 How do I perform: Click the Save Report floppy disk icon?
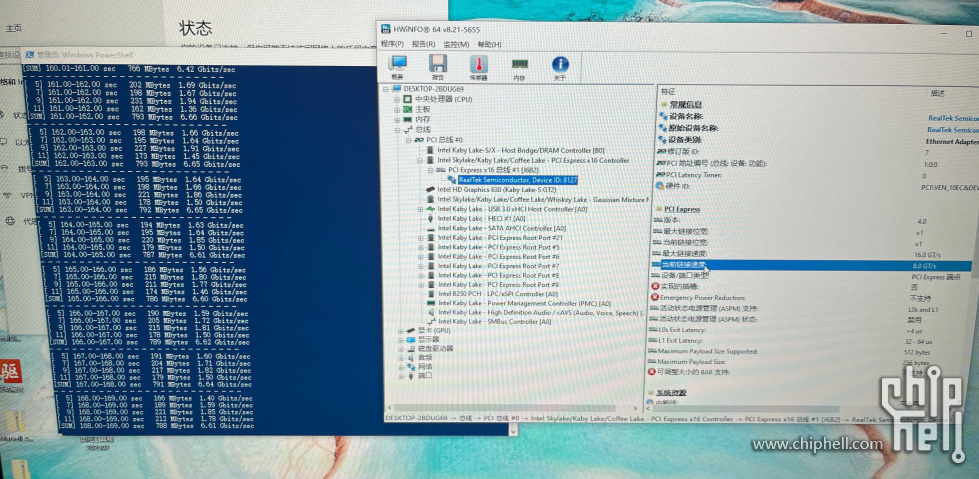(x=438, y=66)
